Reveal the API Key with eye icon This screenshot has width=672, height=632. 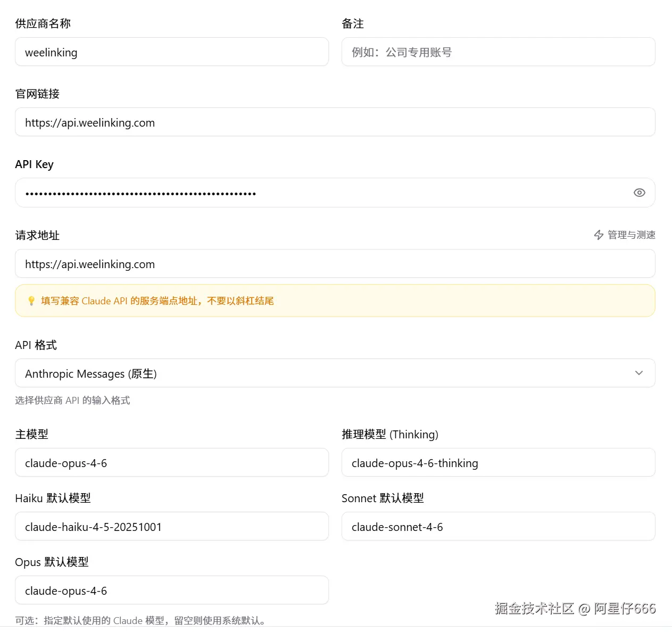click(639, 193)
